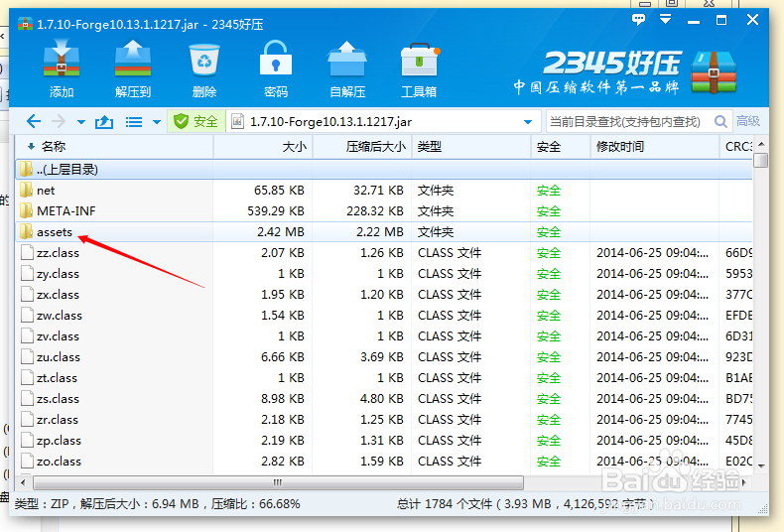
Task: Click the scroll down arrow
Action: pyautogui.click(x=761, y=466)
